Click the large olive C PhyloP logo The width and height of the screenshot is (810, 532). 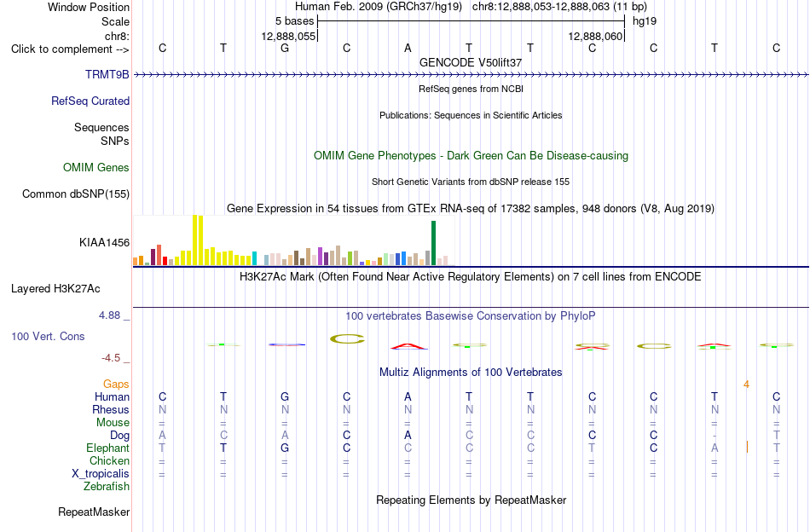click(347, 338)
